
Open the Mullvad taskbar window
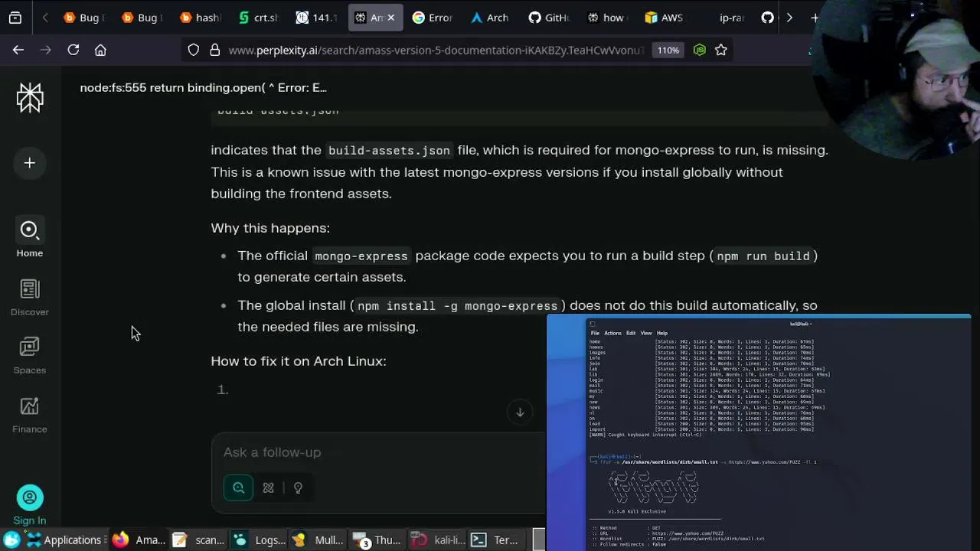coord(318,540)
